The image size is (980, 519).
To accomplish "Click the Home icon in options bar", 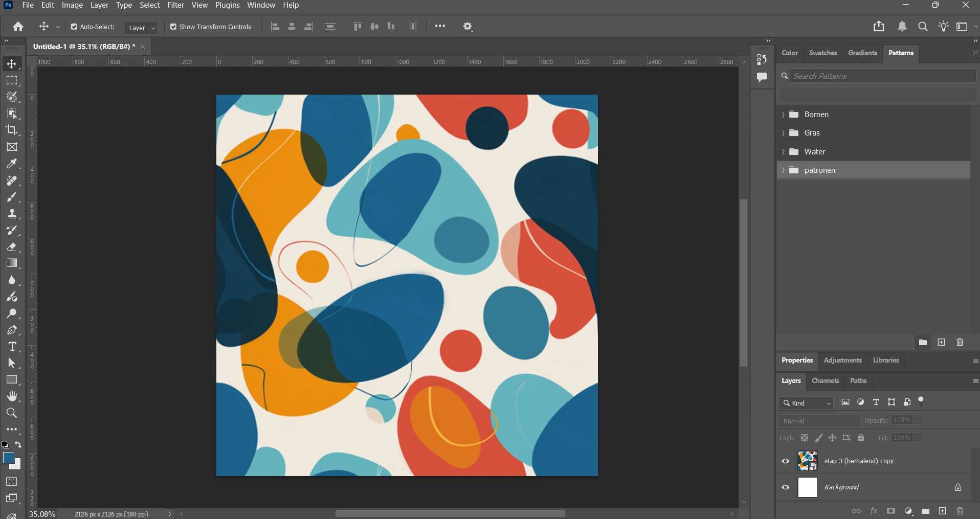I will [18, 27].
